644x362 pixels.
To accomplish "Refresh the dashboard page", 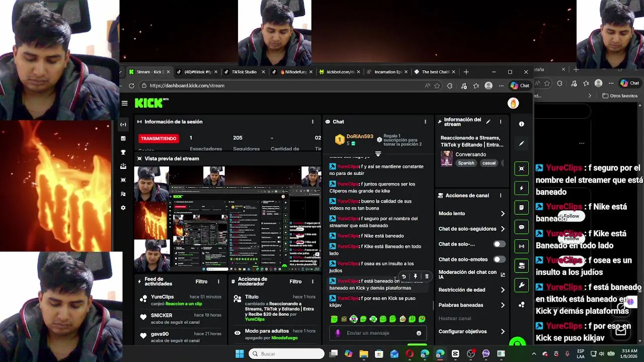I will pos(131,85).
